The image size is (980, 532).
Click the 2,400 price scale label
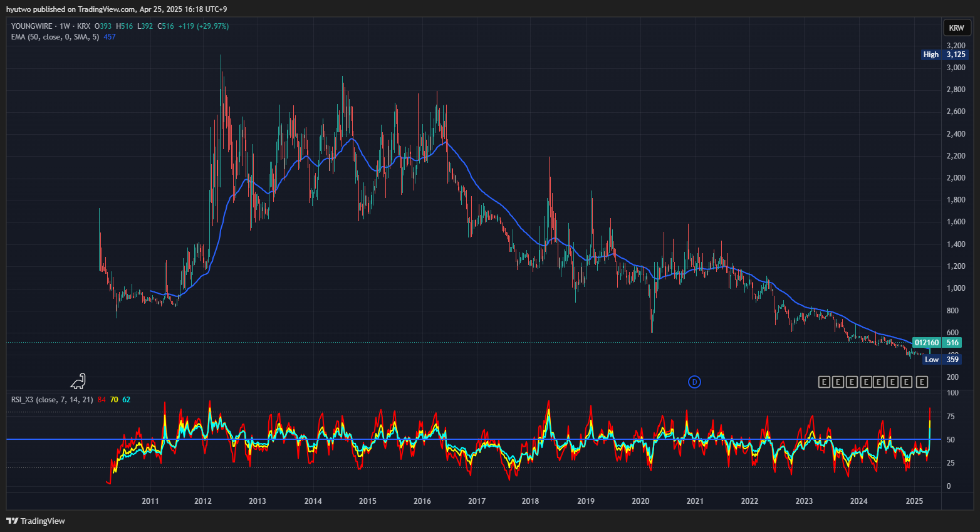(956, 134)
